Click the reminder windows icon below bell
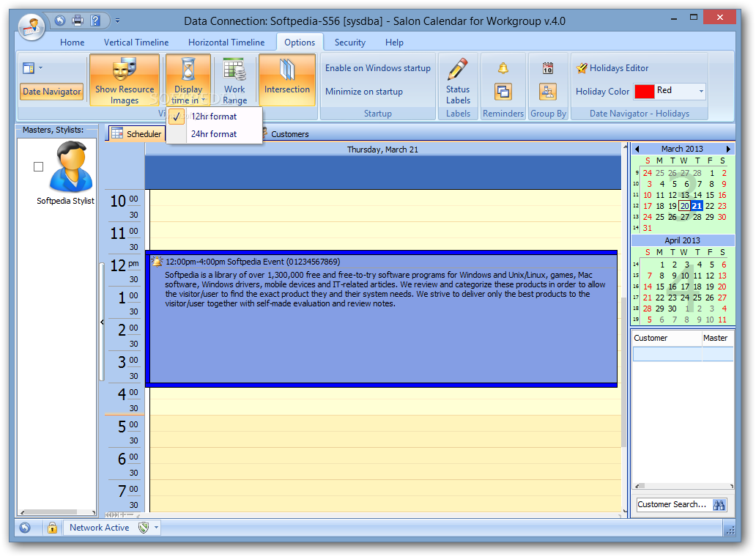The height and width of the screenshot is (557, 756). click(503, 92)
